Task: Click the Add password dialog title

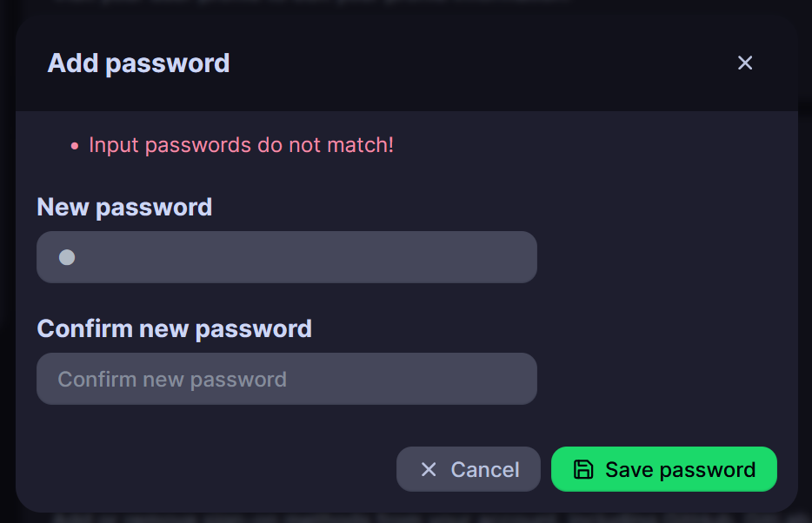Action: coord(138,63)
